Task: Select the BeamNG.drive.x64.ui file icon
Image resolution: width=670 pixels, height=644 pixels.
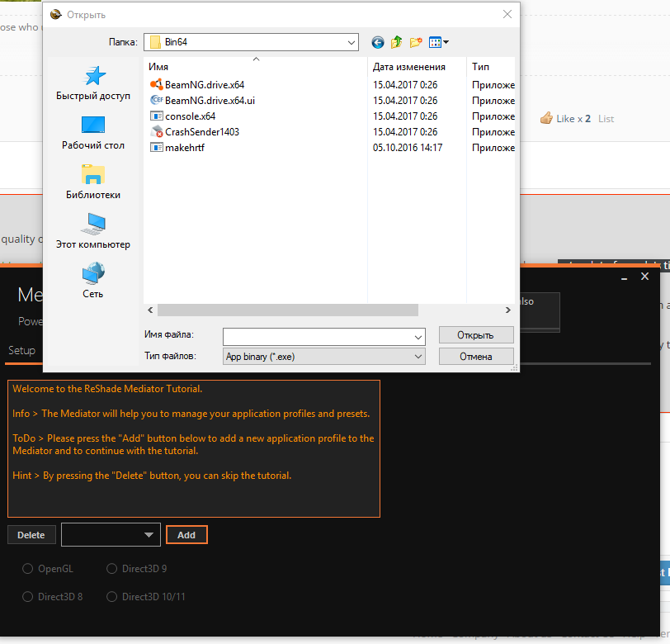Action: point(157,101)
